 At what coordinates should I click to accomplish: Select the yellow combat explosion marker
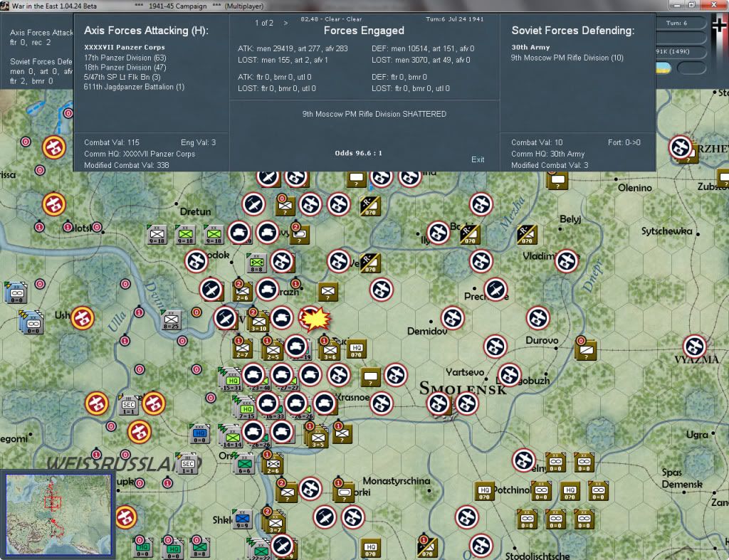315,319
